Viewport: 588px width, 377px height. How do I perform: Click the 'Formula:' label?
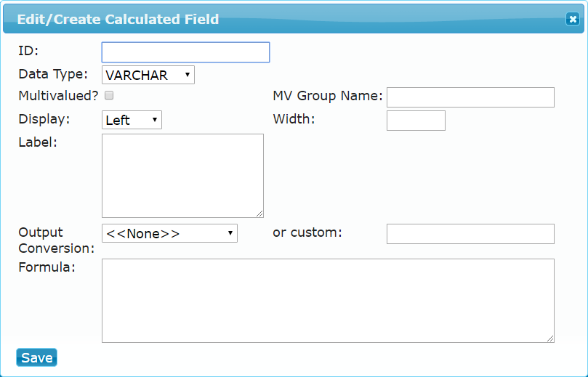(x=47, y=267)
